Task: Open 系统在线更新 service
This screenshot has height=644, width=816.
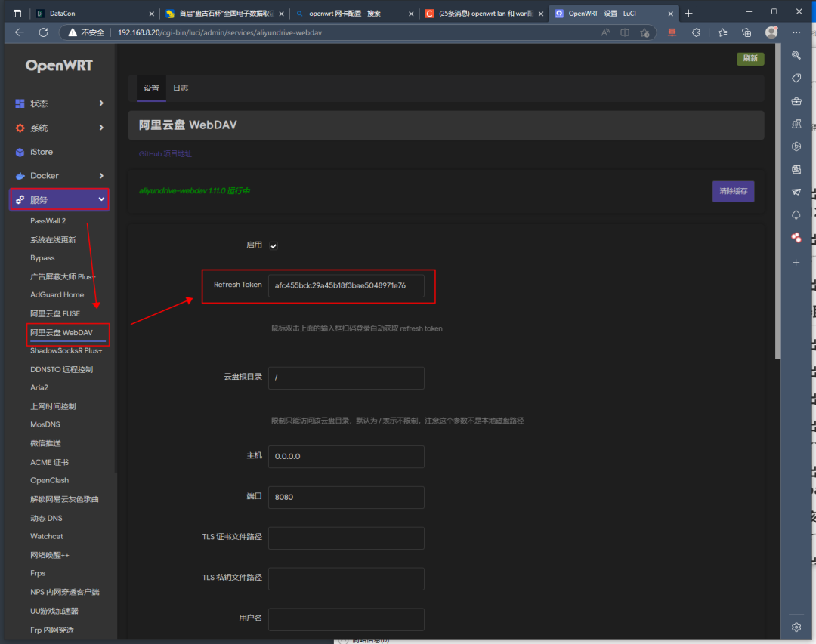Action: [x=53, y=240]
